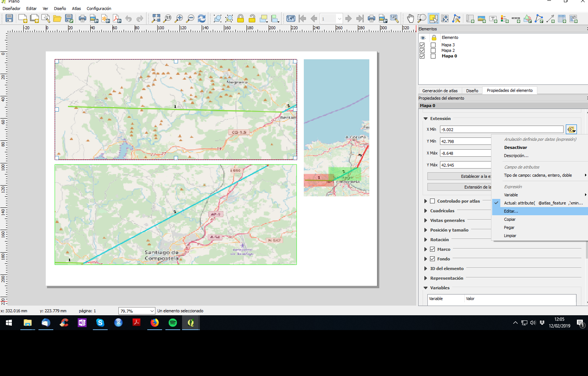Open the 79.7% zoom level dropdown
588x376 pixels.
click(152, 311)
